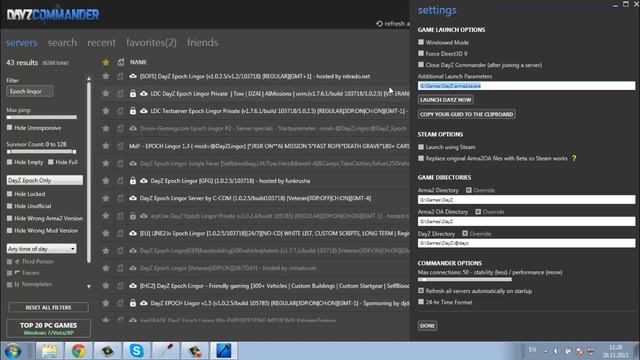Open Google Chrome from the taskbar

[78, 351]
